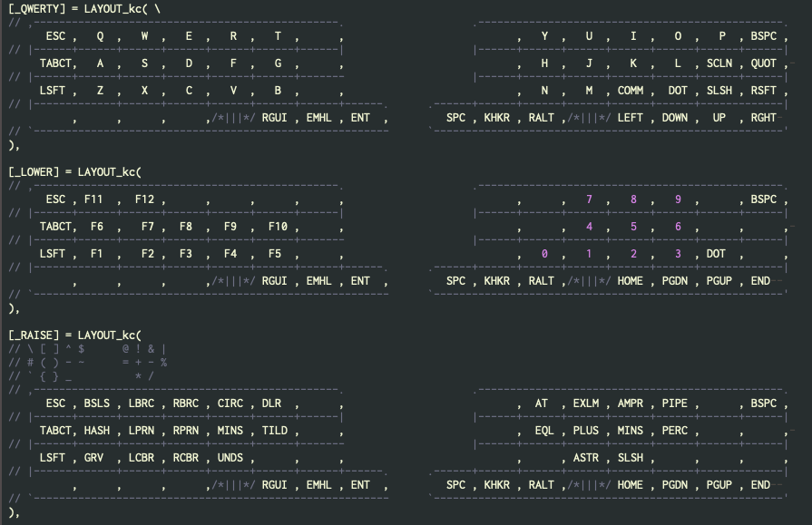Select the COMM keycode
This screenshot has width=812, height=525.
pos(631,91)
